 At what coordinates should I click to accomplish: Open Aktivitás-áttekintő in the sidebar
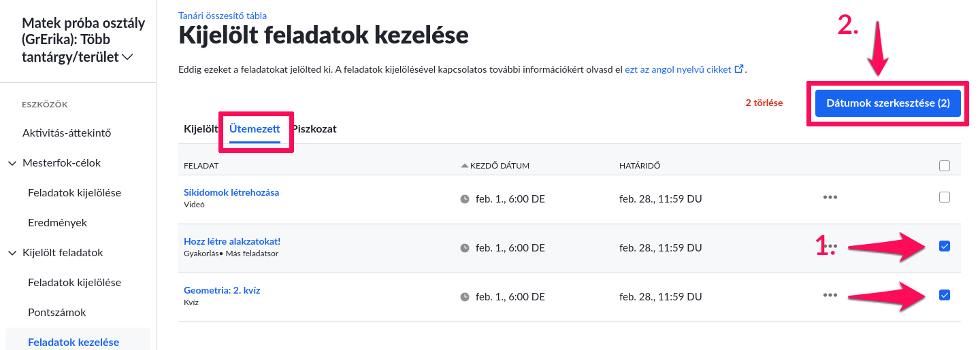pyautogui.click(x=67, y=133)
